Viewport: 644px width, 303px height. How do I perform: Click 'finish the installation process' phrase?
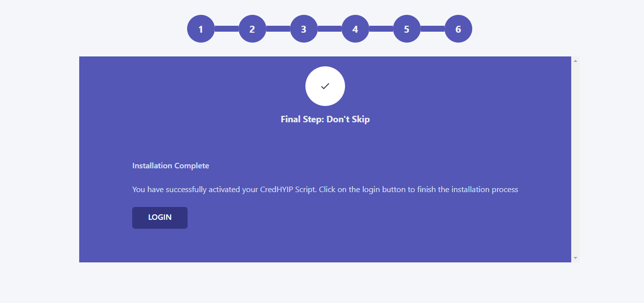(468, 190)
